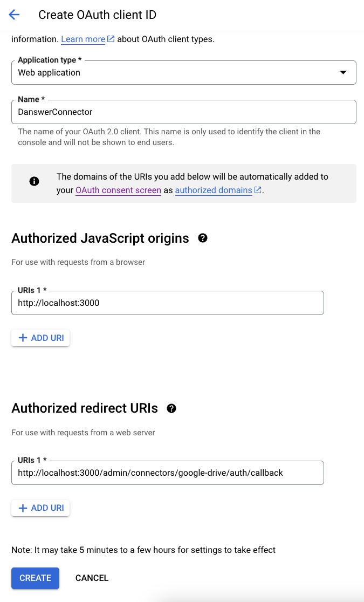364x602 pixels.
Task: Click the info icon in the domains notice
Action: pyautogui.click(x=34, y=181)
